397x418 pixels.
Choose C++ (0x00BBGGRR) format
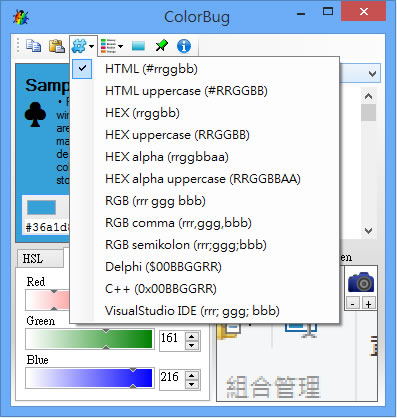pos(206,289)
